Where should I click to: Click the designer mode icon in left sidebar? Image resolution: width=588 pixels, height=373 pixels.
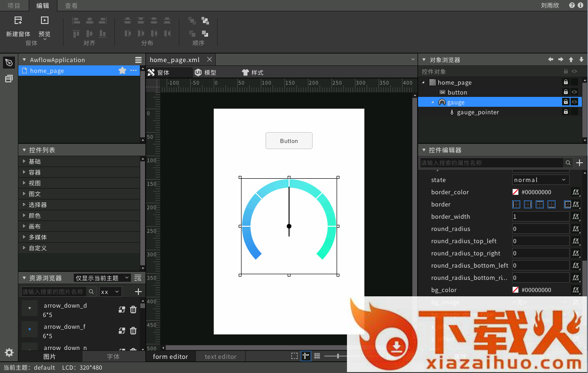click(x=8, y=63)
